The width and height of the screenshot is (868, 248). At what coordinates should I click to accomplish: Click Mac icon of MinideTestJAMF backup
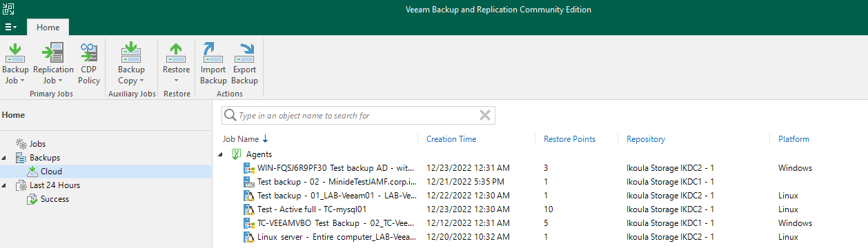(x=249, y=182)
